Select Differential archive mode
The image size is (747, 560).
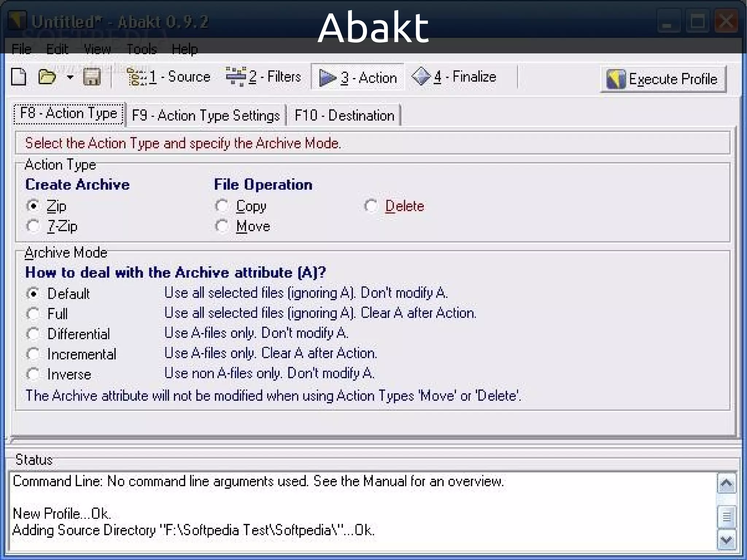pos(33,333)
